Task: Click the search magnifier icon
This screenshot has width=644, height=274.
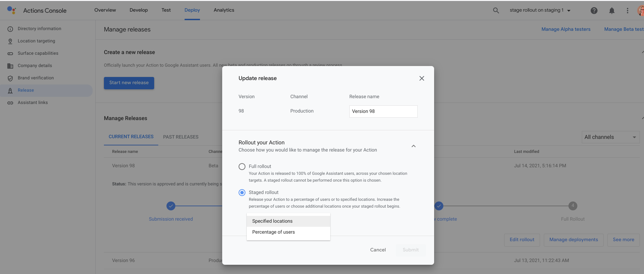Action: [x=496, y=11]
